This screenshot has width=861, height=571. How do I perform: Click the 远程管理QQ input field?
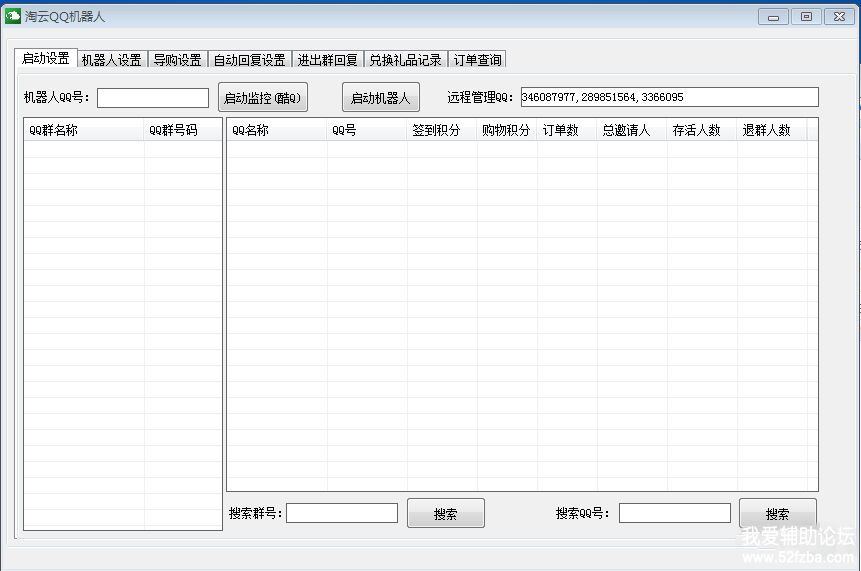(669, 97)
